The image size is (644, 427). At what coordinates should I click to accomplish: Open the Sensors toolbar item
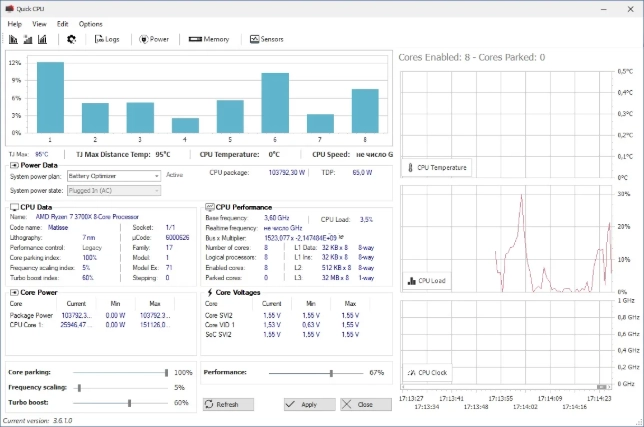pos(268,39)
